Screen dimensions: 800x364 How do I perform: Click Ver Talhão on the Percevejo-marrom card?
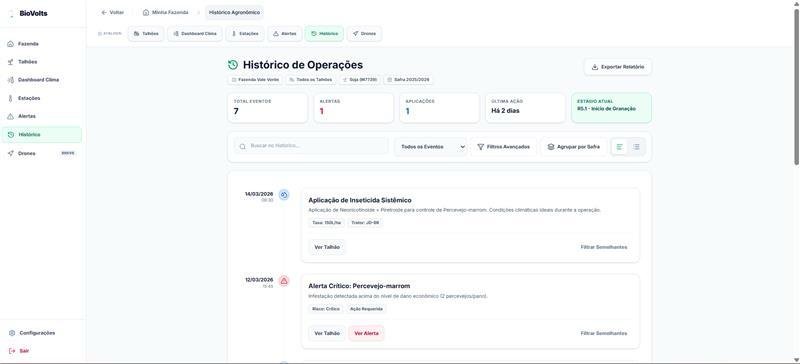[327, 333]
